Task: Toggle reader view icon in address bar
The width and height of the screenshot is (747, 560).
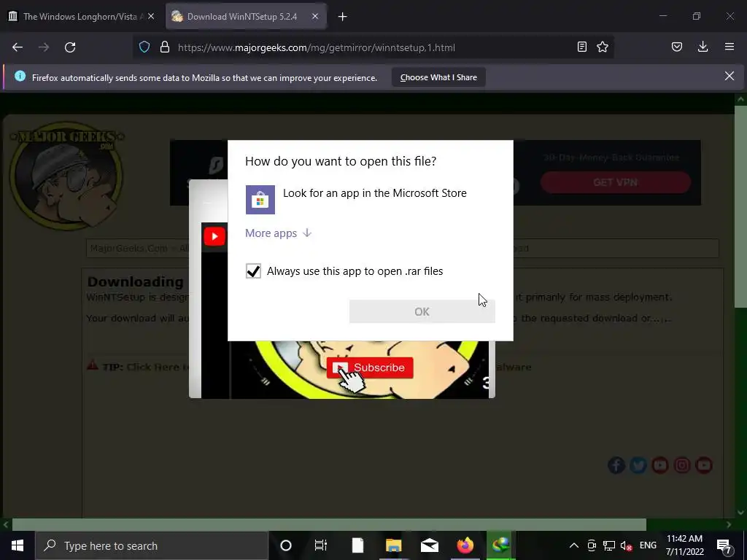Action: click(581, 47)
